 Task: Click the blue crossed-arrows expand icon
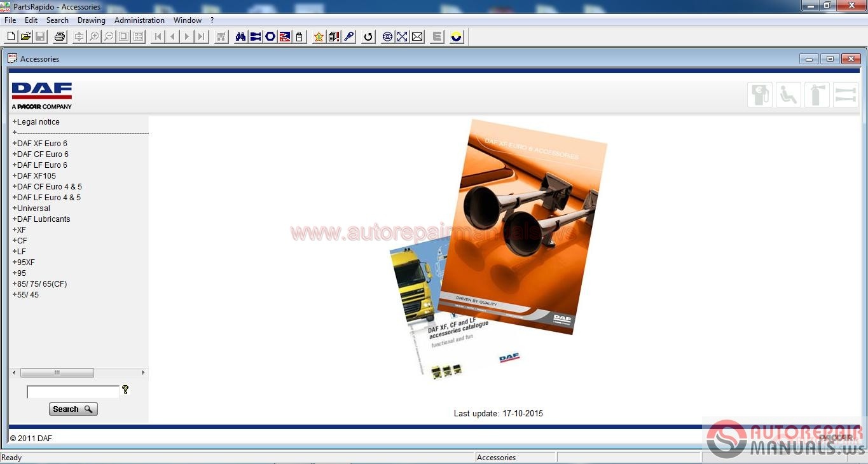(402, 37)
